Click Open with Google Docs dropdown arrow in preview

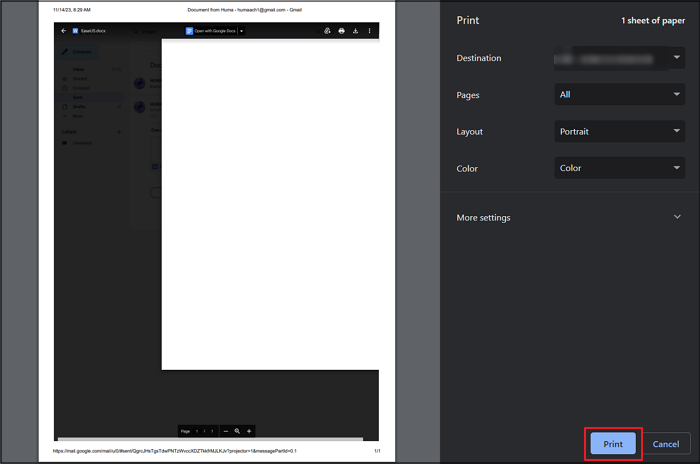242,31
